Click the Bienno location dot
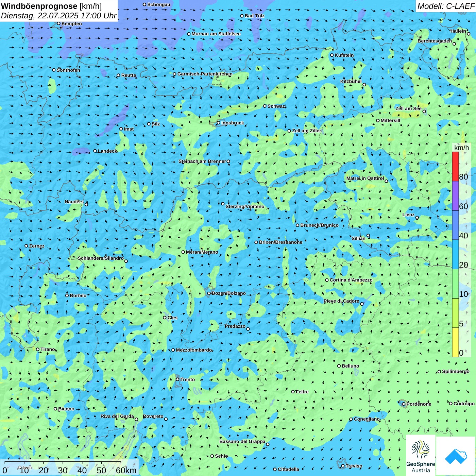 tap(55, 409)
